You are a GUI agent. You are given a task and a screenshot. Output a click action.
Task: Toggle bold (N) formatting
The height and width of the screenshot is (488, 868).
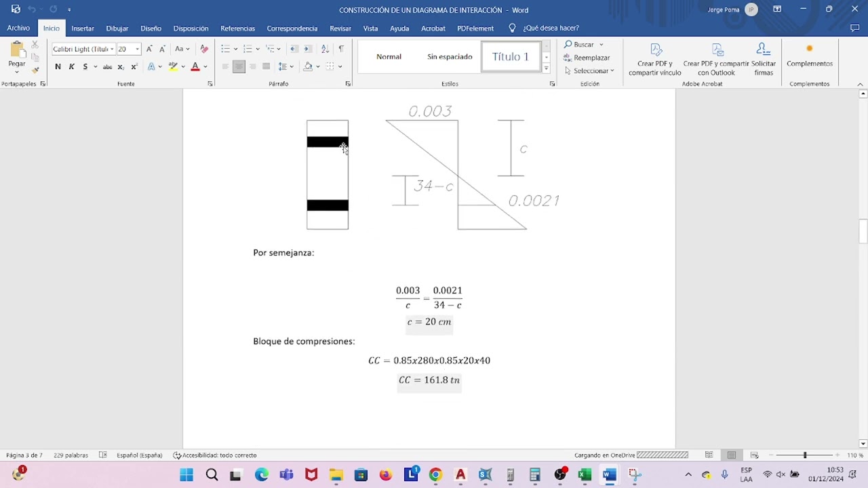coord(58,66)
